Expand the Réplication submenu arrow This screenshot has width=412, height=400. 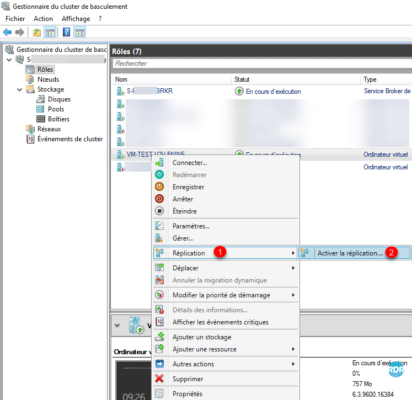tap(293, 253)
